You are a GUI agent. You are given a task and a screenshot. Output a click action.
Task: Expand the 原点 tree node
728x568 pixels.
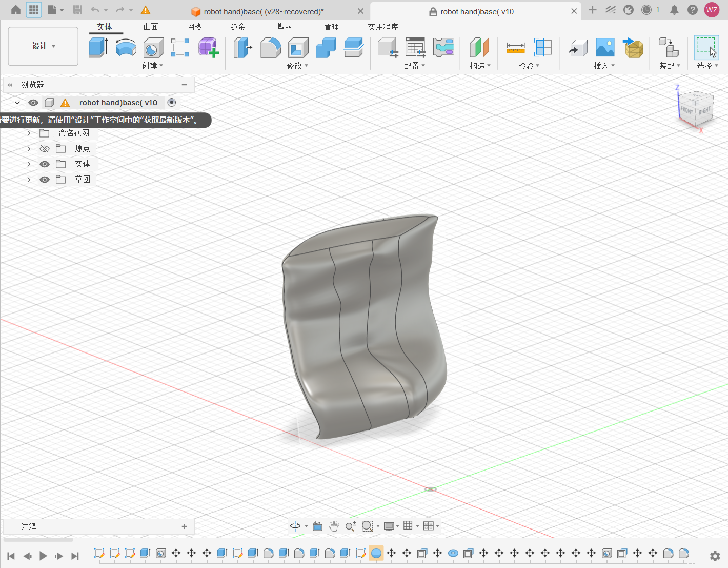pos(29,149)
